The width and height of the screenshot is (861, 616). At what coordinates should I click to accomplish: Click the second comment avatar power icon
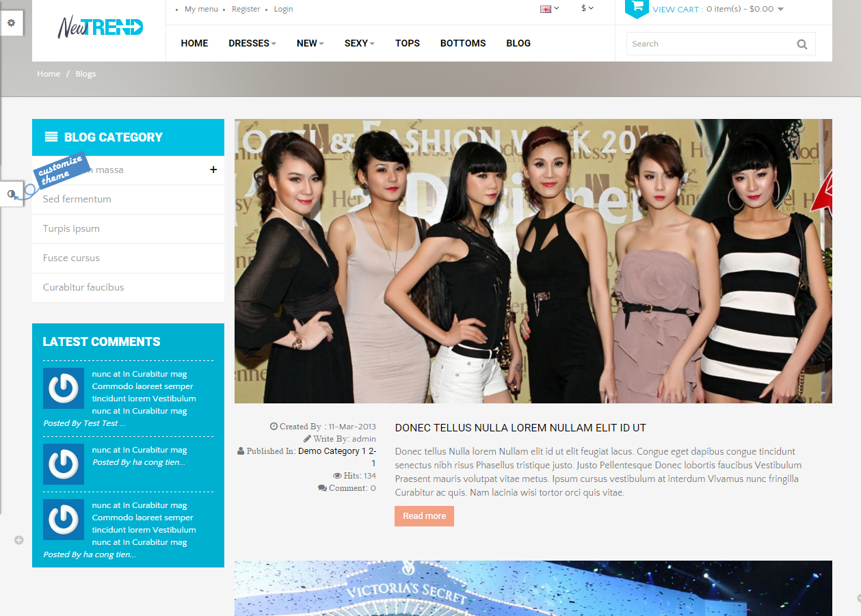coord(64,464)
